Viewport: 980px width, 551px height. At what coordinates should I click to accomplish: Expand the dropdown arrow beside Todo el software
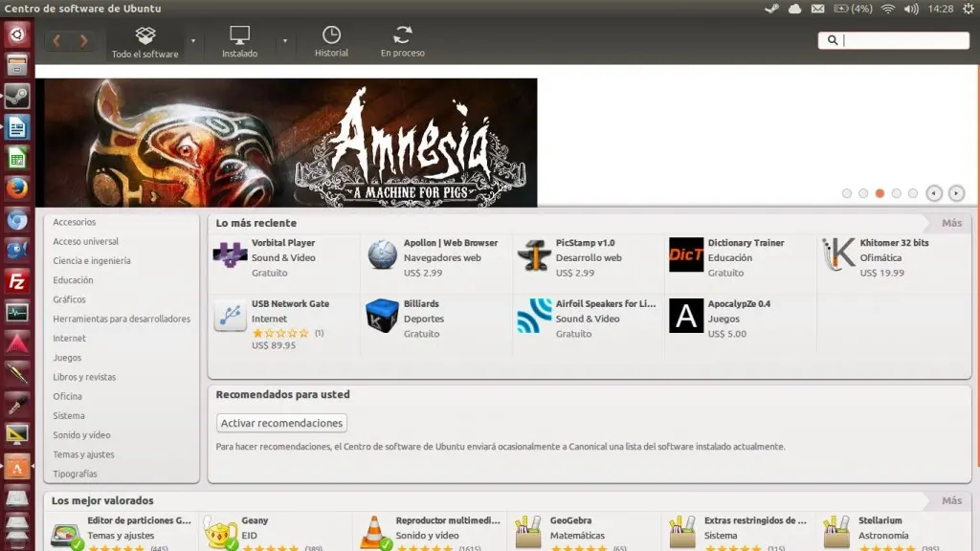click(193, 41)
